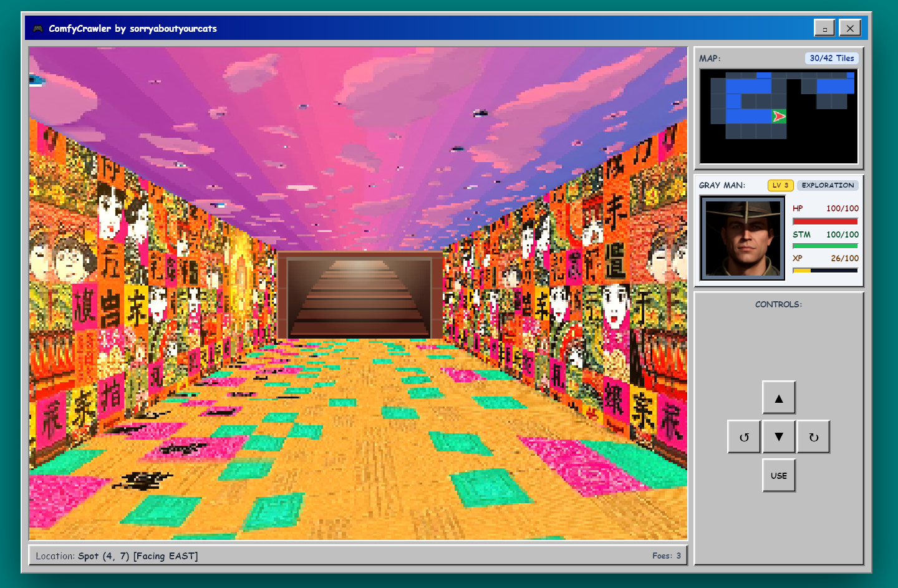Click the XP 26/100 value
This screenshot has width=898, height=588.
844,258
